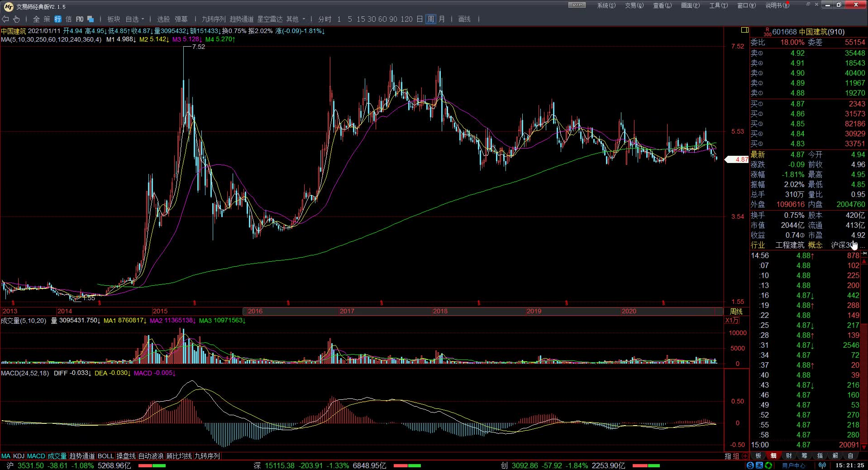This screenshot has height=470, width=868.
Task: Open the 系统(S) menu
Action: (606, 5)
